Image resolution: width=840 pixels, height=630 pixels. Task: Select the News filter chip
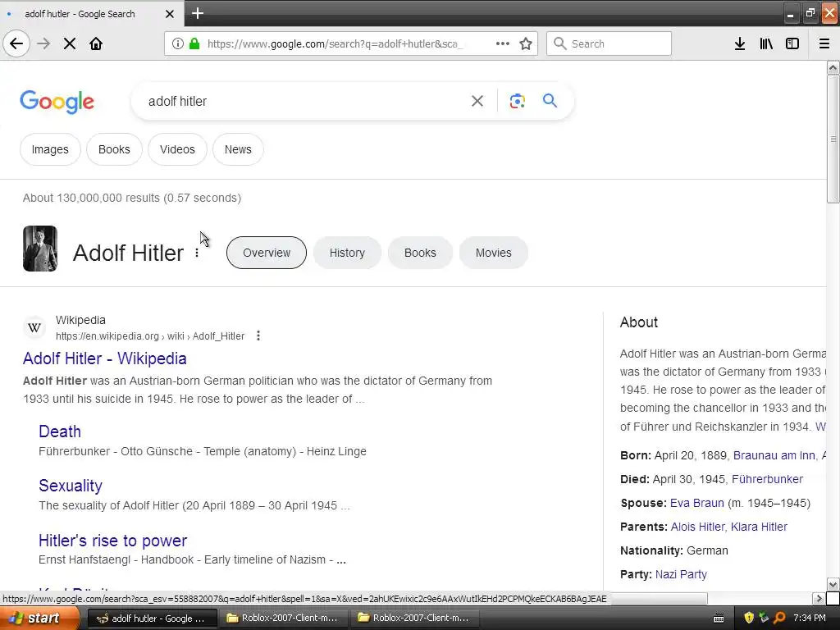click(x=238, y=149)
